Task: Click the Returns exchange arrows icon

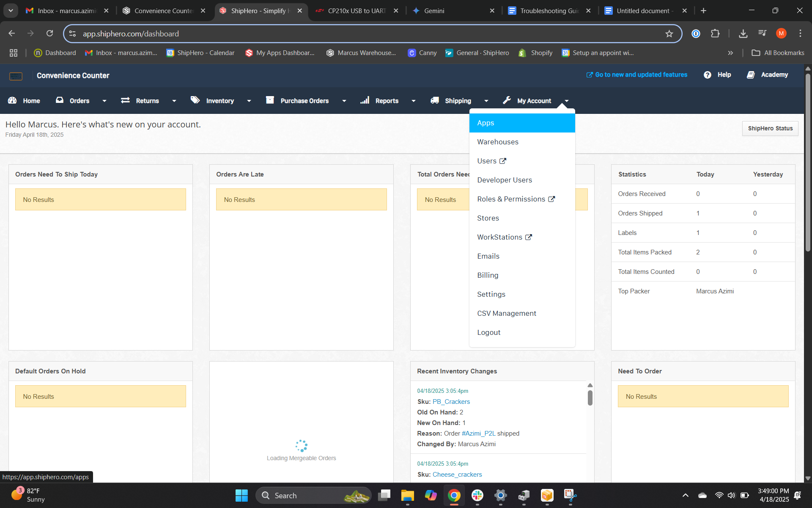Action: 125,100
